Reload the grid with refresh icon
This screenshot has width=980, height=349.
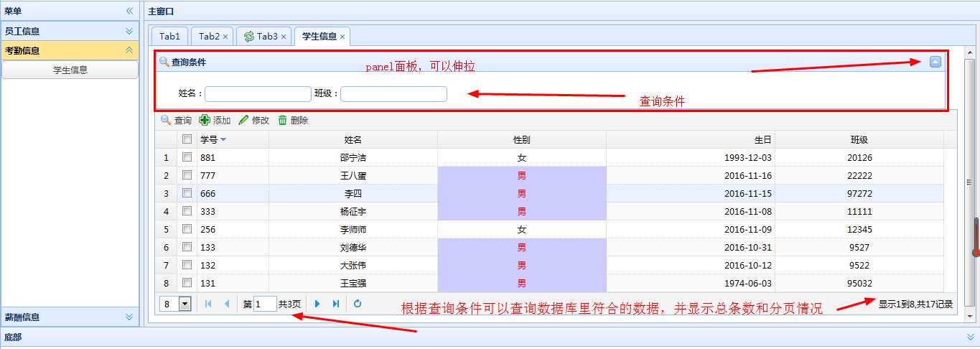click(x=358, y=304)
